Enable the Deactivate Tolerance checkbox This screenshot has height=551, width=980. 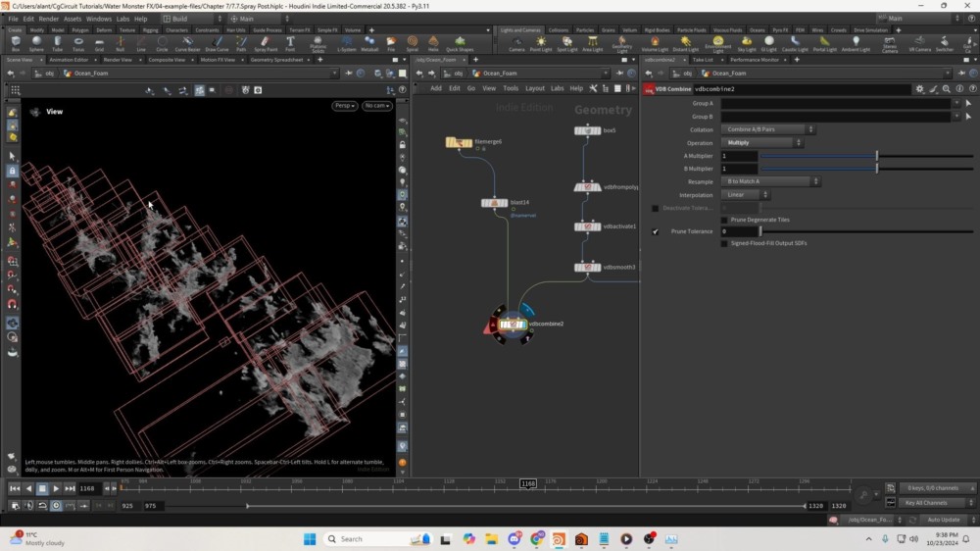coord(655,208)
